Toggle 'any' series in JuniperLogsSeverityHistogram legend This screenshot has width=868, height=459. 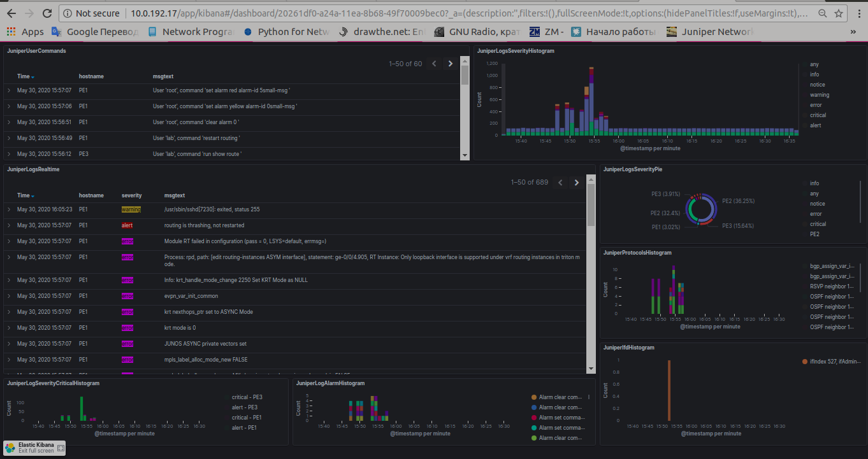814,64
